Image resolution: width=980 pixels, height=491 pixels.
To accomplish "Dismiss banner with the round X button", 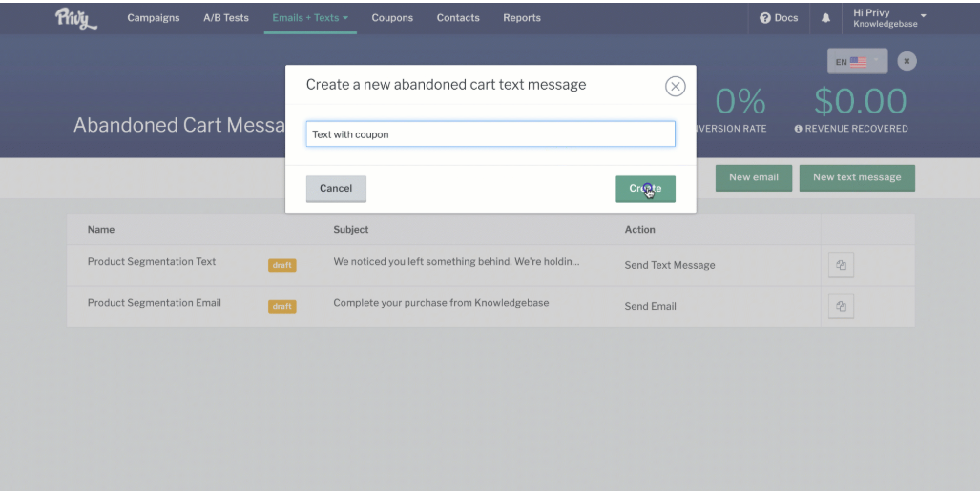I will pyautogui.click(x=907, y=61).
